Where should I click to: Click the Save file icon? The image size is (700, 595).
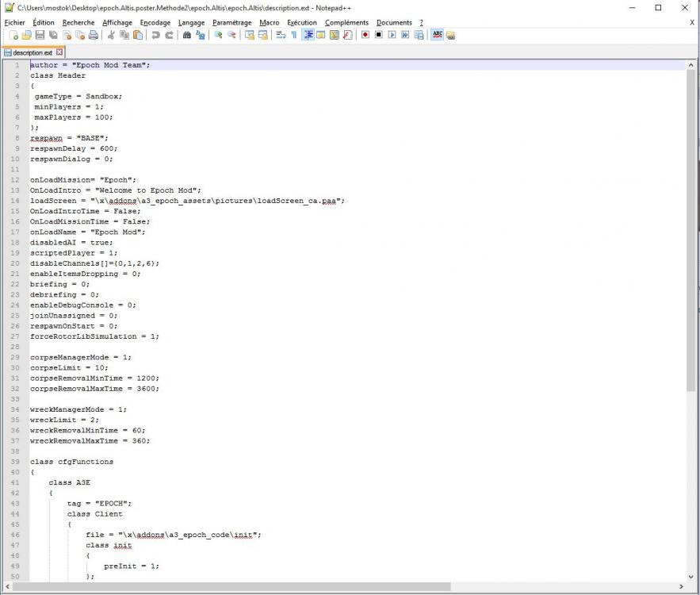pos(40,35)
